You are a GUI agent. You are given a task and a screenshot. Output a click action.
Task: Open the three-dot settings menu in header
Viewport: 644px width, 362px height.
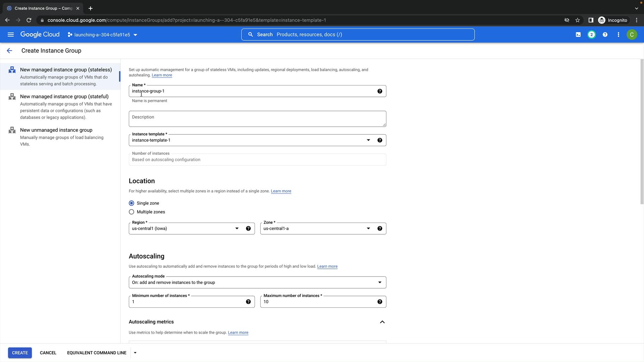(618, 35)
